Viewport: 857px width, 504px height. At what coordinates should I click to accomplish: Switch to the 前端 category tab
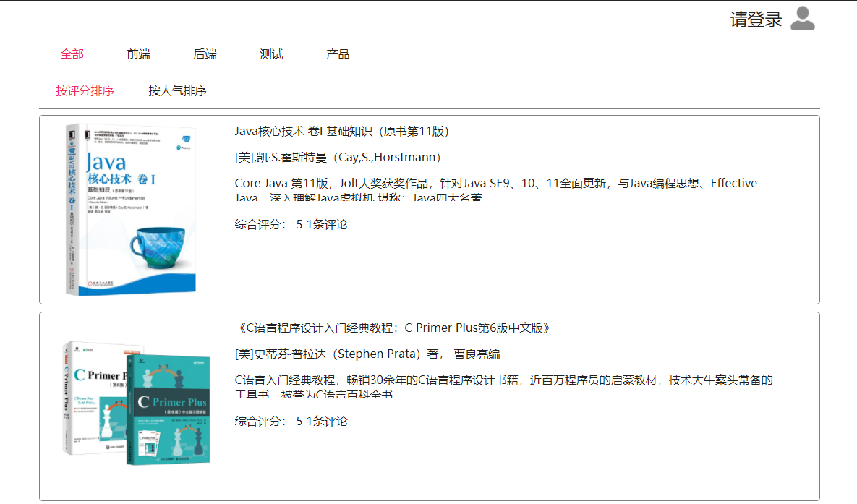[x=138, y=54]
